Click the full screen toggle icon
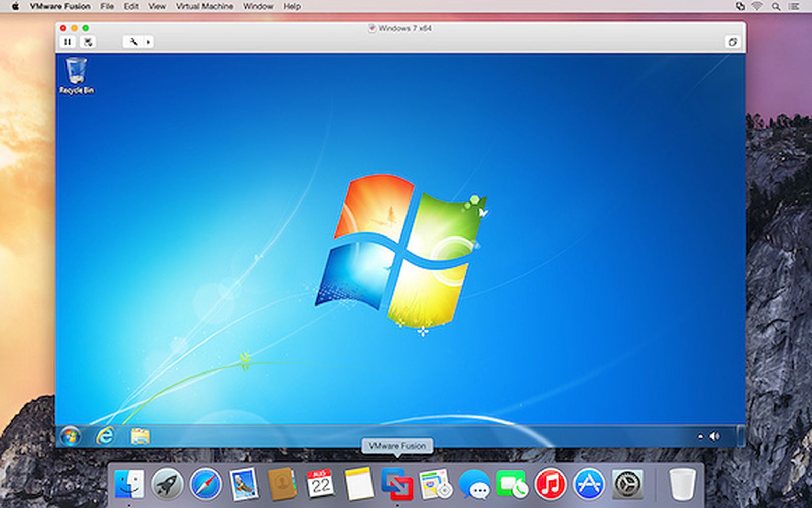 [x=733, y=42]
